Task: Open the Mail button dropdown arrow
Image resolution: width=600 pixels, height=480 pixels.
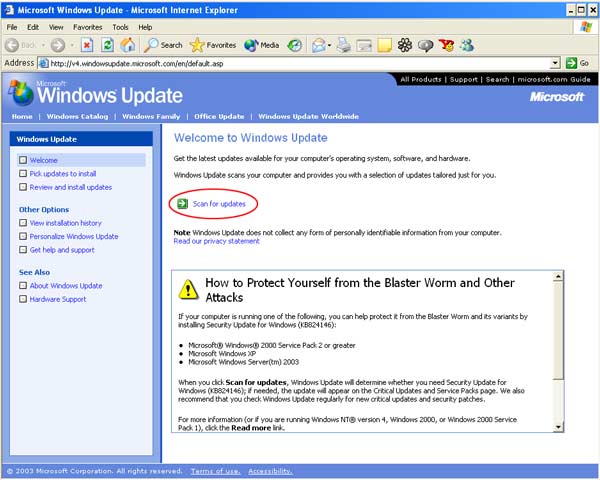Action: click(329, 46)
